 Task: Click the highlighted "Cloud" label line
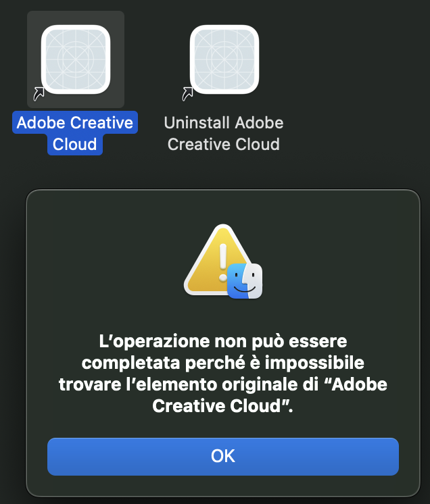pyautogui.click(x=75, y=145)
